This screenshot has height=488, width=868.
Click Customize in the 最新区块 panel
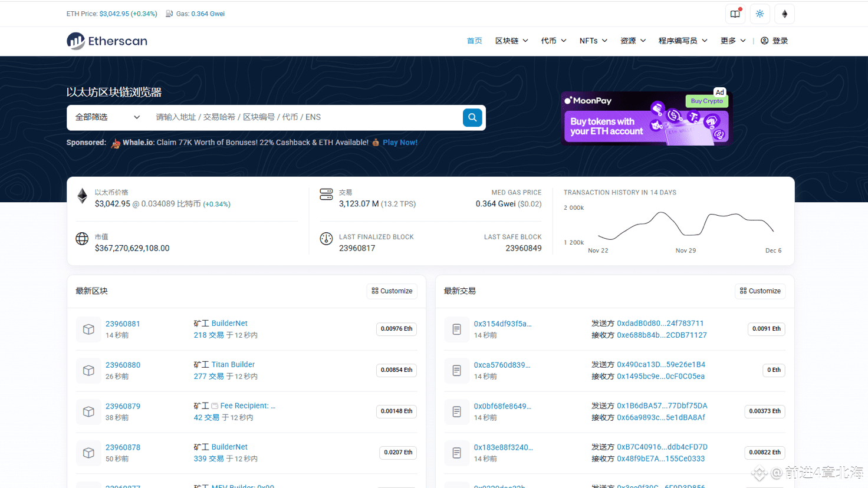[x=392, y=291]
